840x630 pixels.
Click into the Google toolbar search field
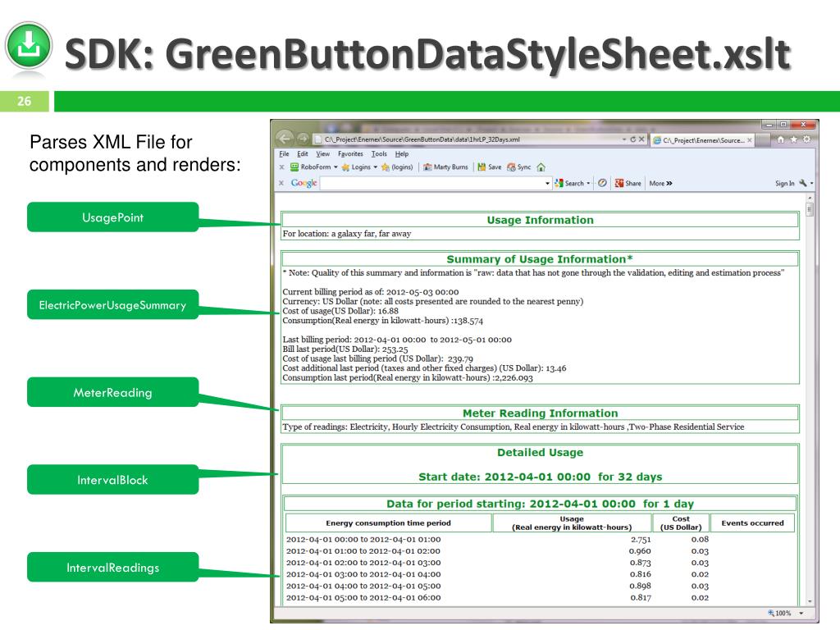tap(431, 183)
